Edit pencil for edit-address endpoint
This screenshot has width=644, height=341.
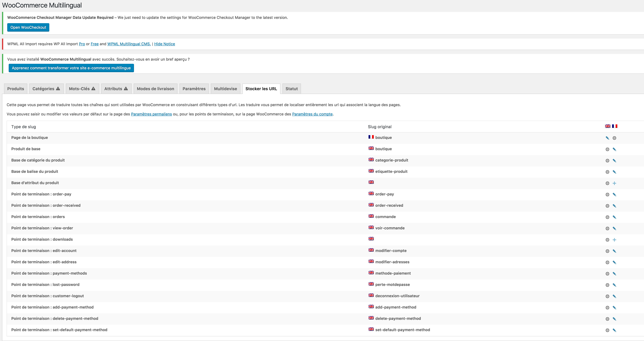[614, 263]
